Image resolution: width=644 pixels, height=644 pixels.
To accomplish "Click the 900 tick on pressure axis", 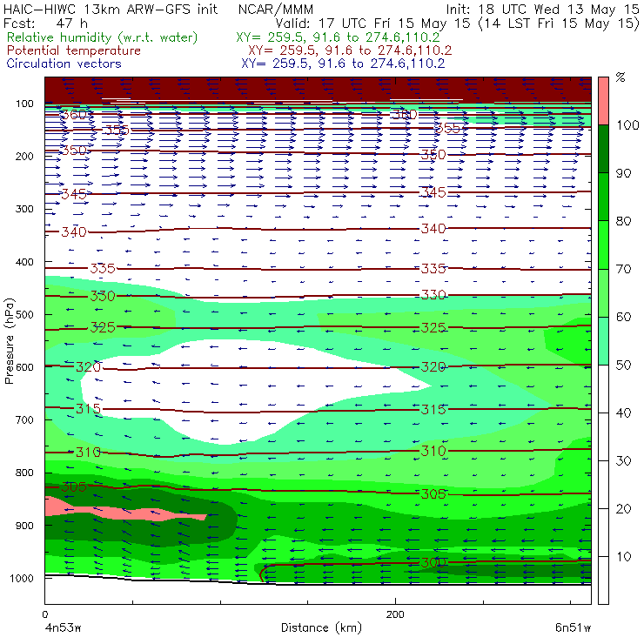I will coord(24,526).
